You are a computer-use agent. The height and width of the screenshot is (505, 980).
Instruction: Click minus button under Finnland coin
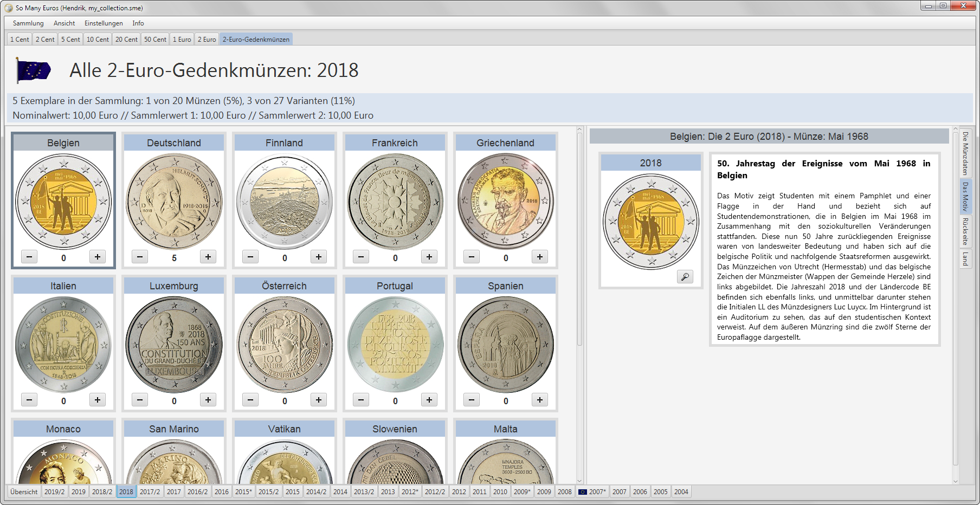click(250, 257)
